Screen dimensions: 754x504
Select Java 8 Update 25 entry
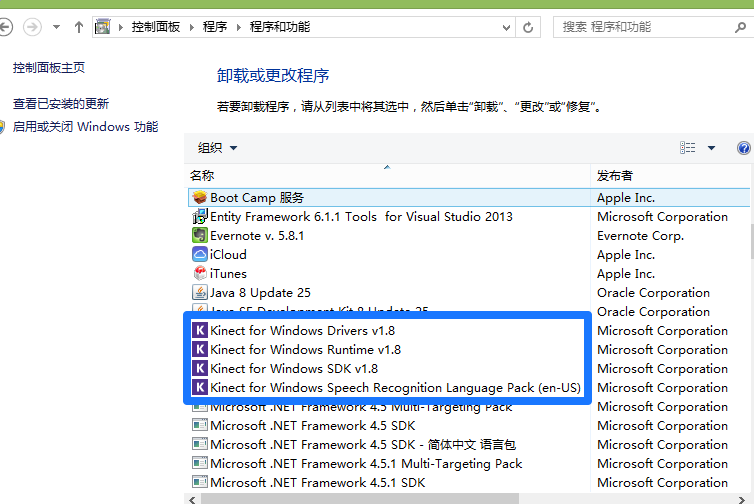[x=260, y=292]
